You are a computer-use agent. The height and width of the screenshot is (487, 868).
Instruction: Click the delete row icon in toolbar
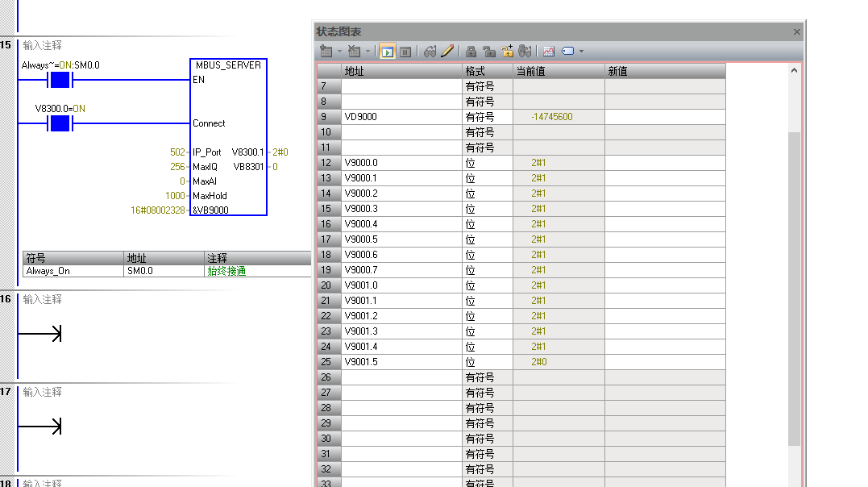(354, 51)
